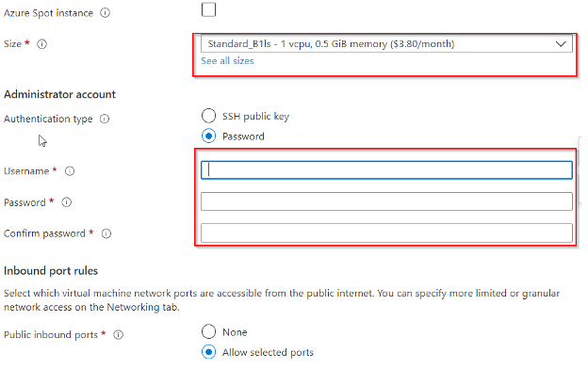
Task: Focus the Username text field
Action: pos(386,170)
